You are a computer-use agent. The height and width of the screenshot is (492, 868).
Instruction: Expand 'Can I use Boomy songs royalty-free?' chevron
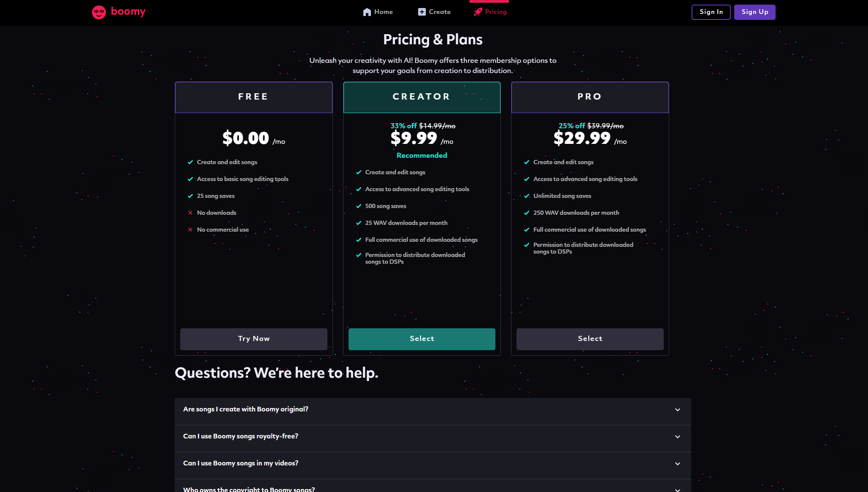point(677,437)
